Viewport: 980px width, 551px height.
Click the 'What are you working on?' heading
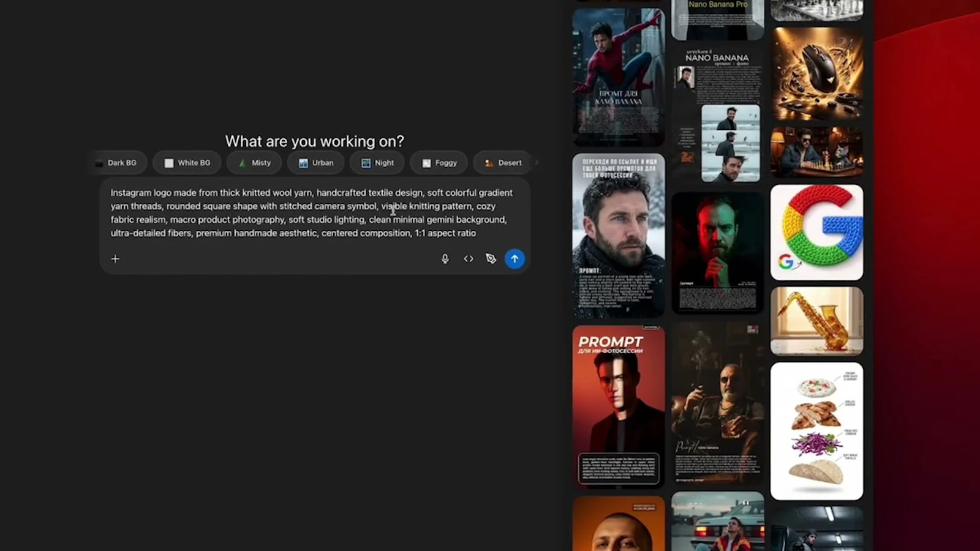[x=315, y=141]
